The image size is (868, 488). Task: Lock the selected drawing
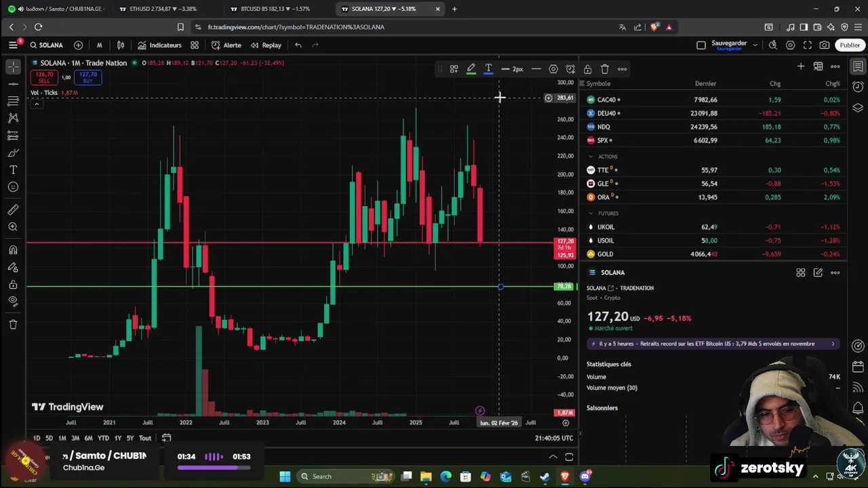[587, 69]
